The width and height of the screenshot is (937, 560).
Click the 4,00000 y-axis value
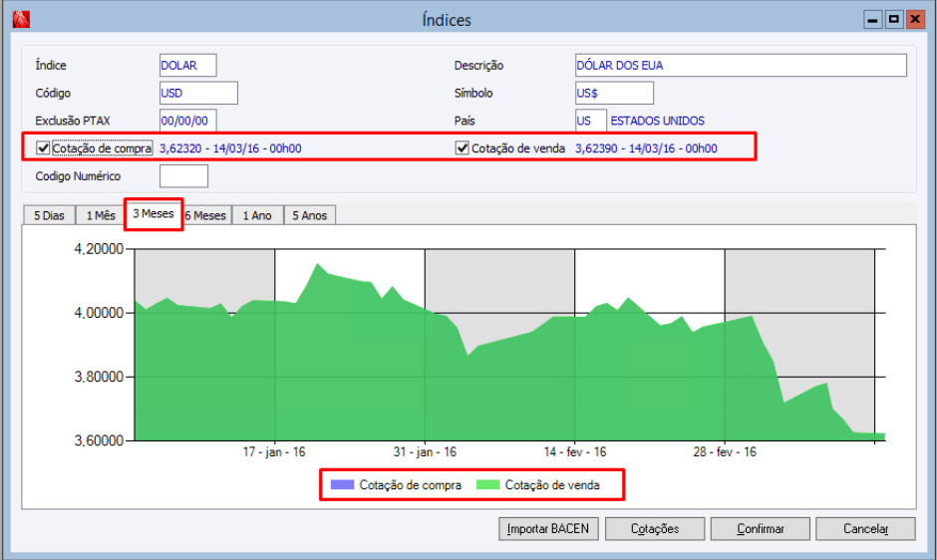tap(99, 313)
